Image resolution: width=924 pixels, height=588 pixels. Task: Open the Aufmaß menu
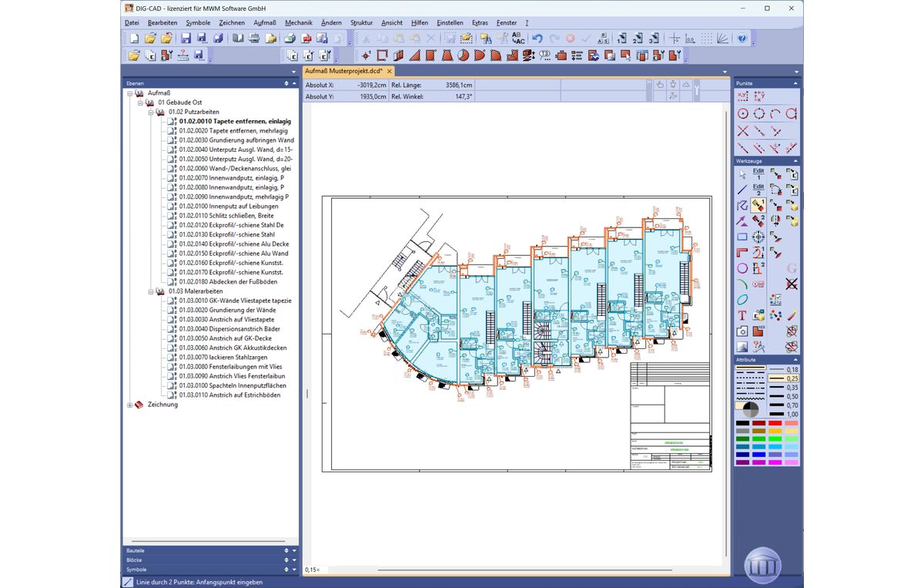coord(264,23)
